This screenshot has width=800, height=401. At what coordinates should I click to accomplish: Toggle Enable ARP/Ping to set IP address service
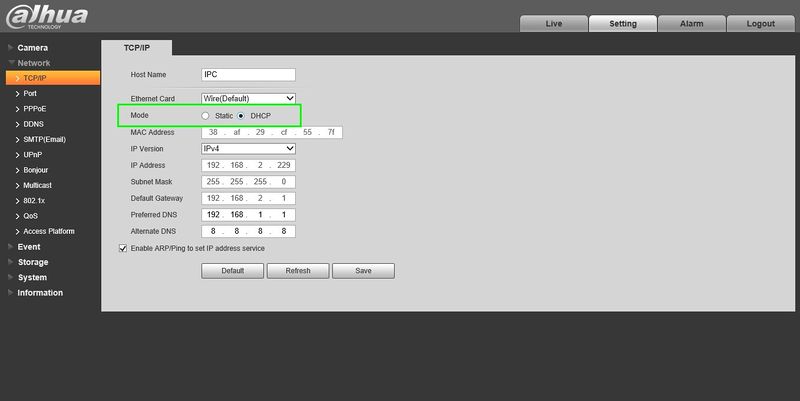(123, 248)
